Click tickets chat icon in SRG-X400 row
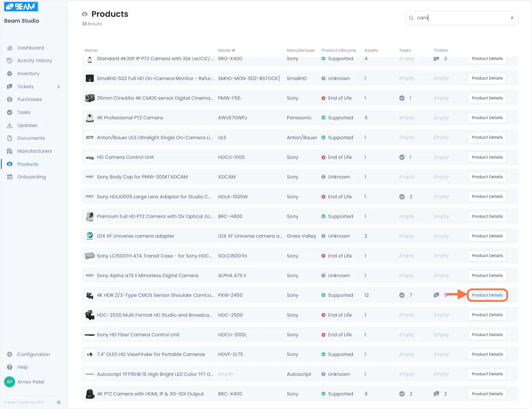The height and width of the screenshot is (409, 532). 436,58
